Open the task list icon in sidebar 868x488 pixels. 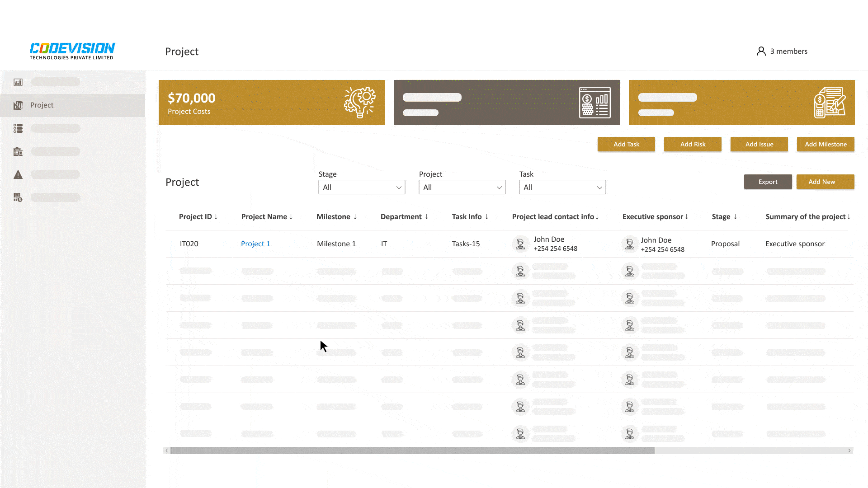[x=18, y=128]
